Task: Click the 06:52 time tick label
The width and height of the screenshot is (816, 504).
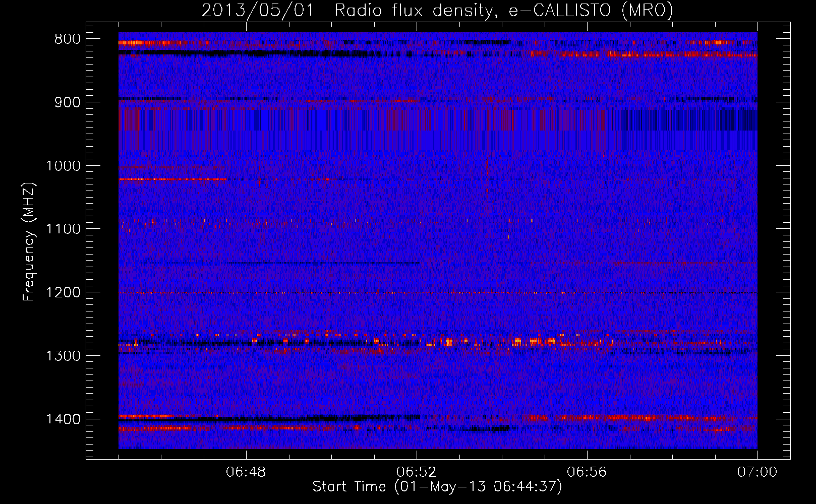Action: 417,472
